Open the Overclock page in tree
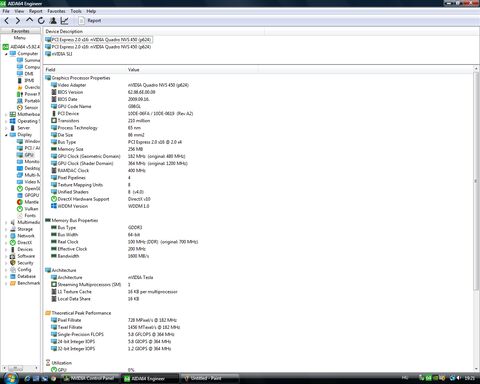This screenshot has width=480, height=384. [28, 87]
